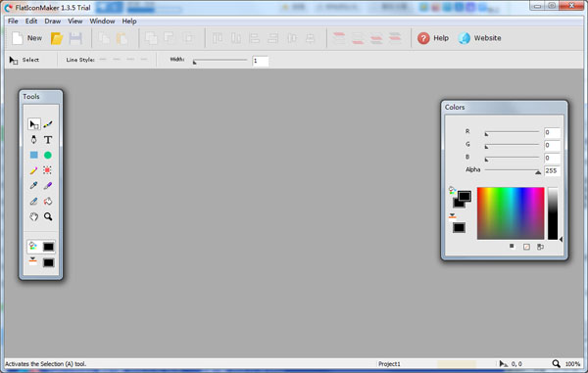This screenshot has height=373, width=588.
Task: Select the yellow pencil line tool
Action: pos(33,170)
